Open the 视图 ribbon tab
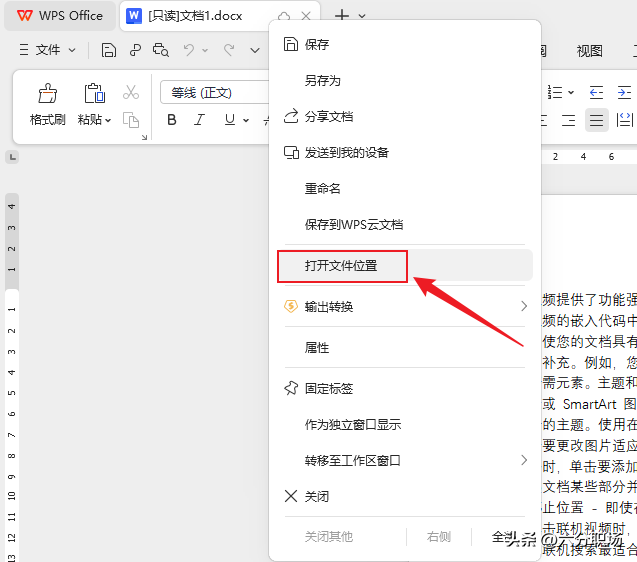 tap(589, 51)
